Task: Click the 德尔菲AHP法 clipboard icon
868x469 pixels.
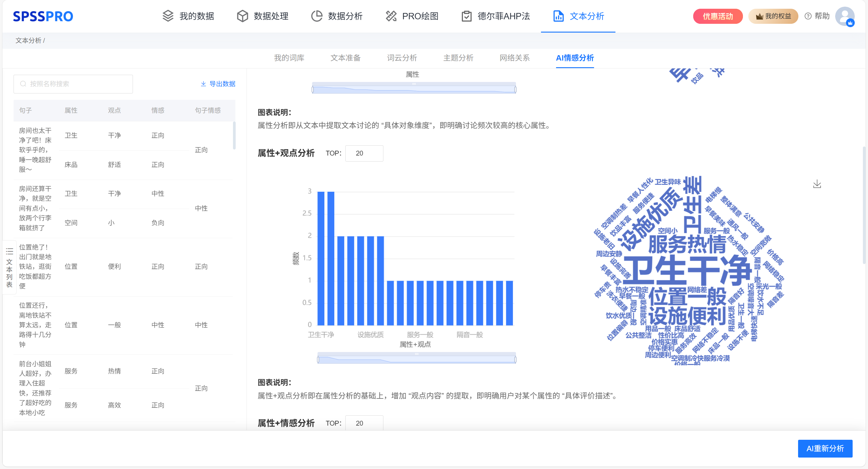Action: tap(466, 16)
